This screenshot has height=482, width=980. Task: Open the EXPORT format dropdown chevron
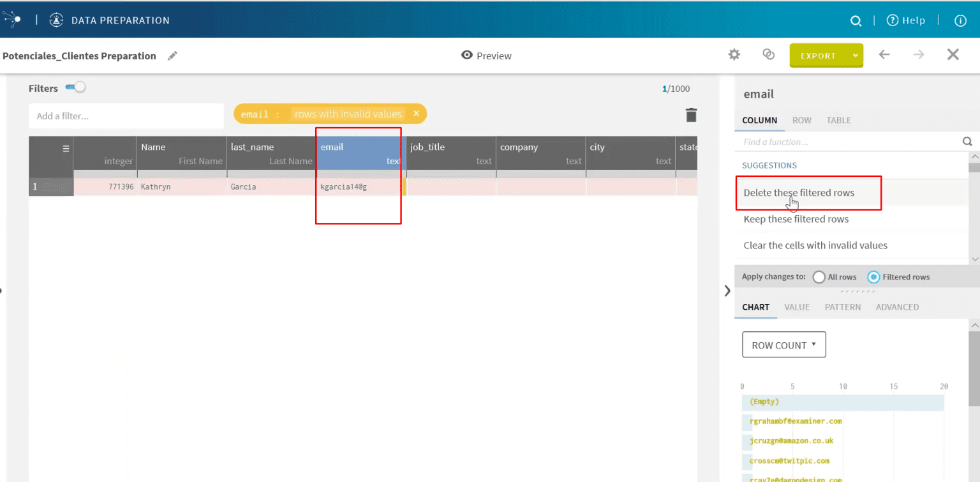[x=855, y=56]
